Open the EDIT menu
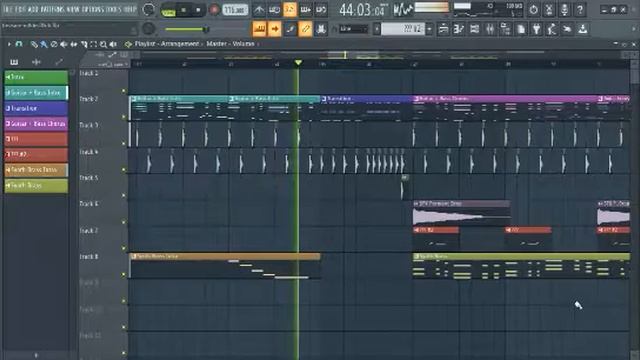 (20, 9)
